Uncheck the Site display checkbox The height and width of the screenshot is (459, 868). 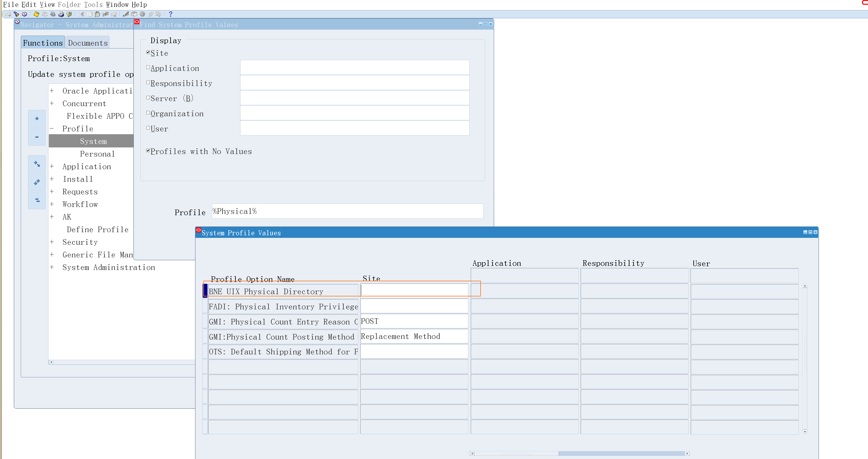tap(148, 52)
